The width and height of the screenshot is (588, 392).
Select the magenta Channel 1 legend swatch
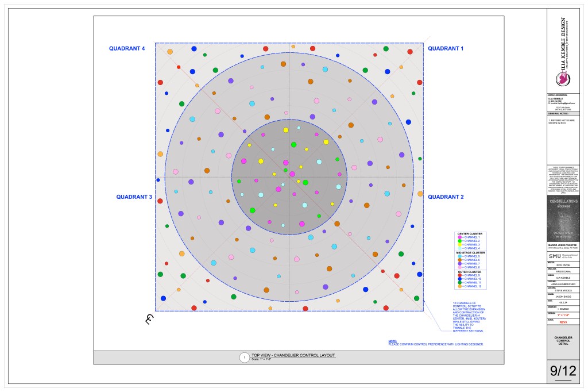tap(459, 237)
